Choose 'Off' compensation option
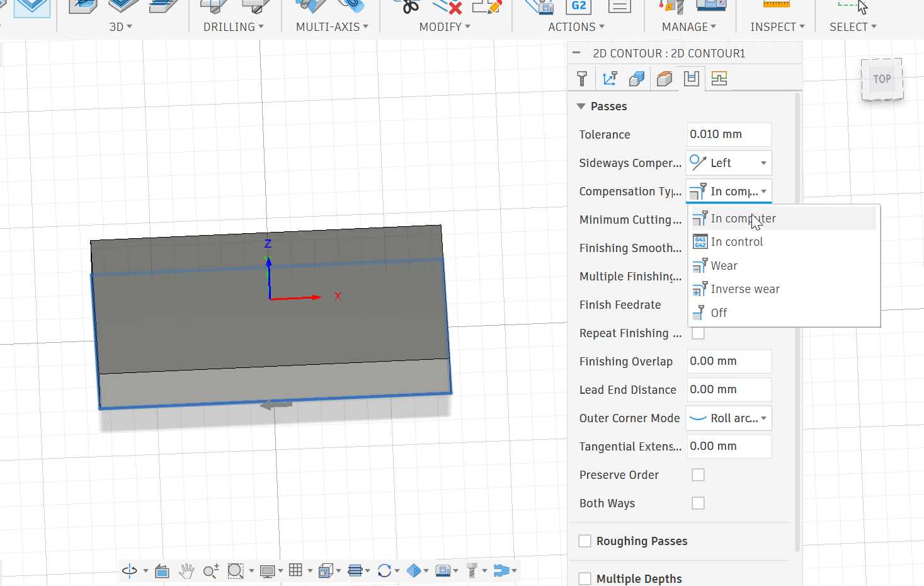The image size is (924, 586). [x=784, y=313]
